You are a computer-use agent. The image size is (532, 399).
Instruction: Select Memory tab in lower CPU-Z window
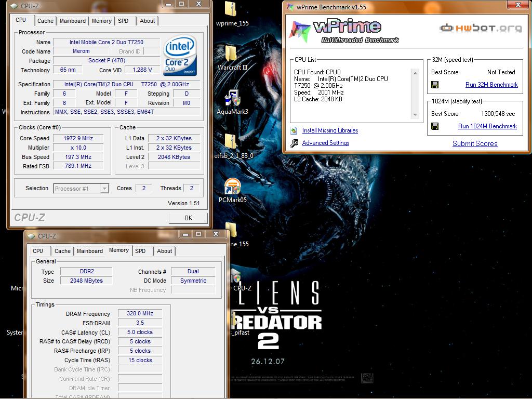[x=119, y=250]
